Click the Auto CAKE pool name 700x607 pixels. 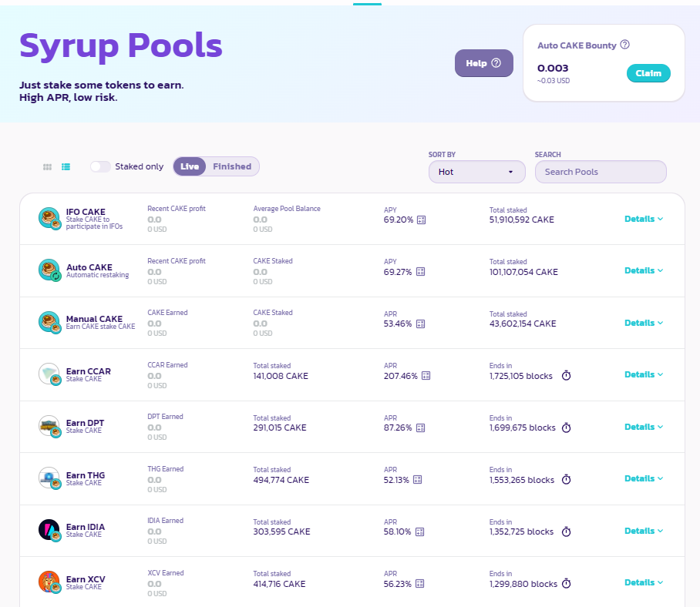click(x=89, y=267)
